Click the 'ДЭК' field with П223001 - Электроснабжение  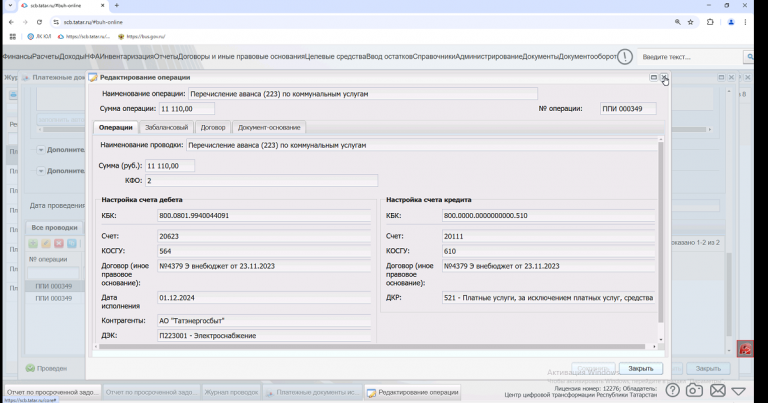[264, 336]
